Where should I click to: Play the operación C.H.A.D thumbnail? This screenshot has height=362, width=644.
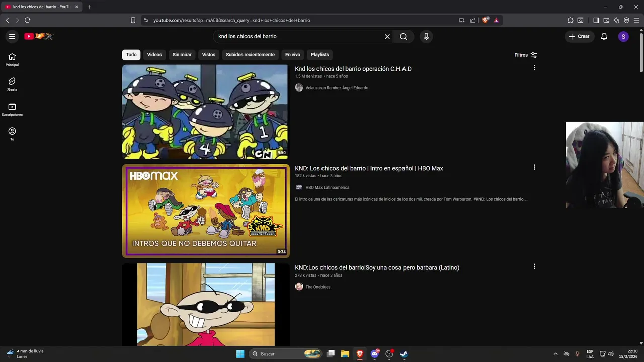[x=205, y=112]
